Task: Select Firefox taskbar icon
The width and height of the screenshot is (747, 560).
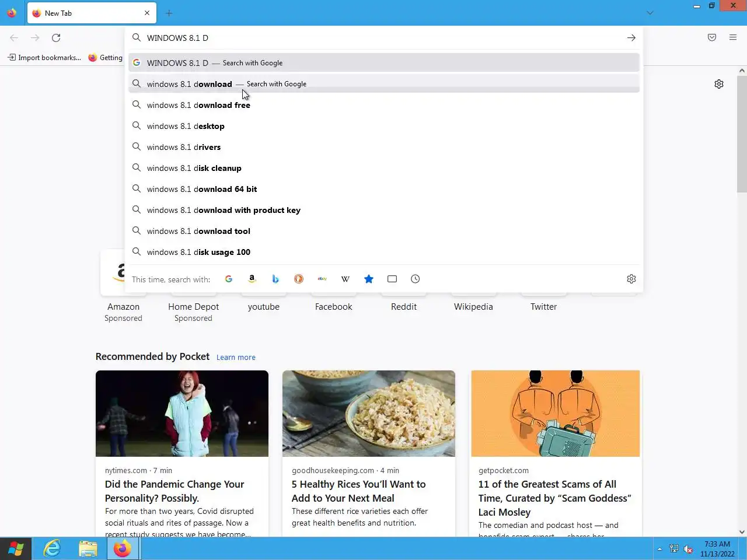Action: [x=123, y=549]
